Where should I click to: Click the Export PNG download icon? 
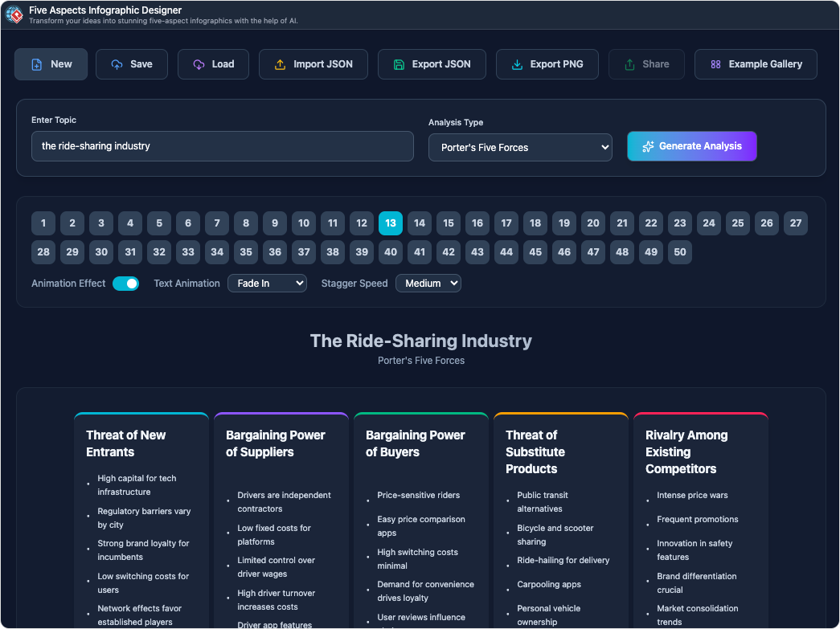point(517,64)
